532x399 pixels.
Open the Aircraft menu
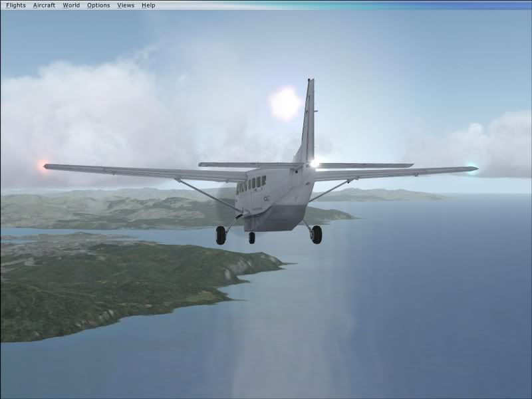44,5
